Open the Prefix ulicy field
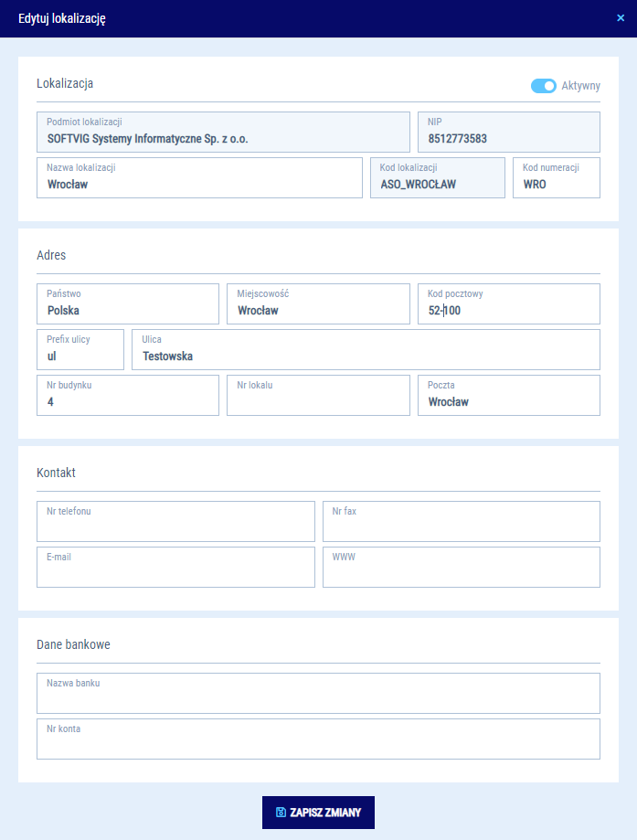The height and width of the screenshot is (840, 637). (x=80, y=350)
